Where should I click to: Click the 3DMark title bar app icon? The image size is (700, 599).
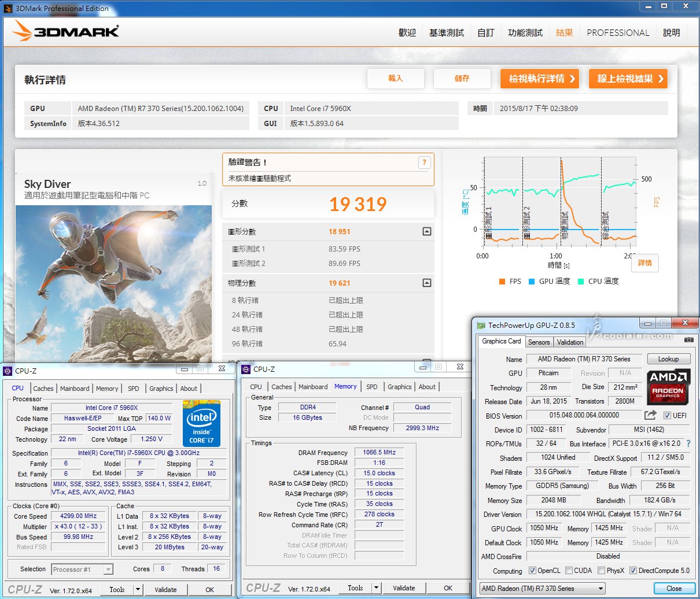pyautogui.click(x=8, y=8)
